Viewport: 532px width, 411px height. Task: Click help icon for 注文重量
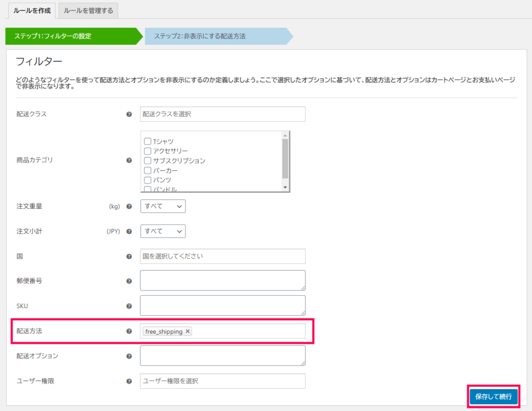[129, 206]
